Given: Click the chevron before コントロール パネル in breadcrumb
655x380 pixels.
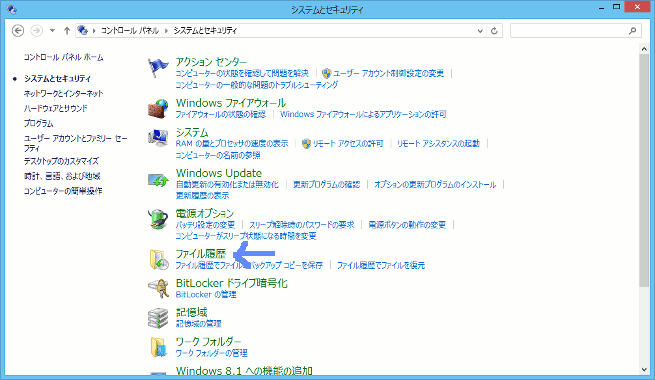Looking at the screenshot, I should (94, 30).
